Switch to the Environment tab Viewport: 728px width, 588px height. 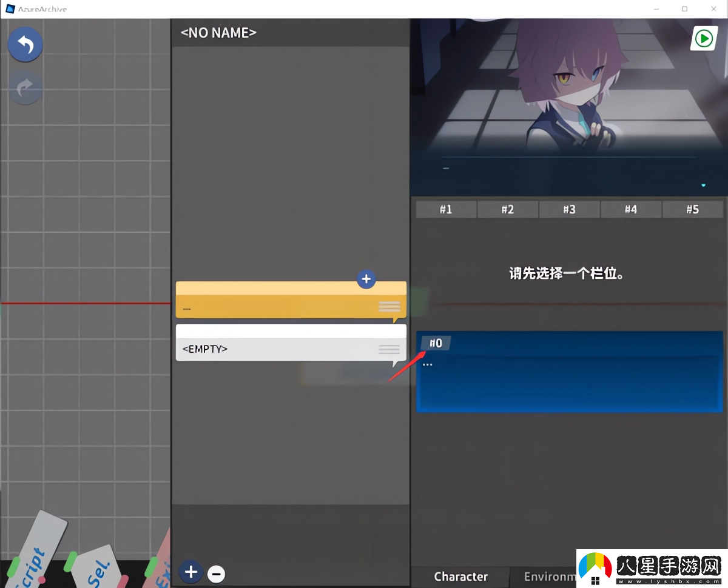click(x=548, y=576)
